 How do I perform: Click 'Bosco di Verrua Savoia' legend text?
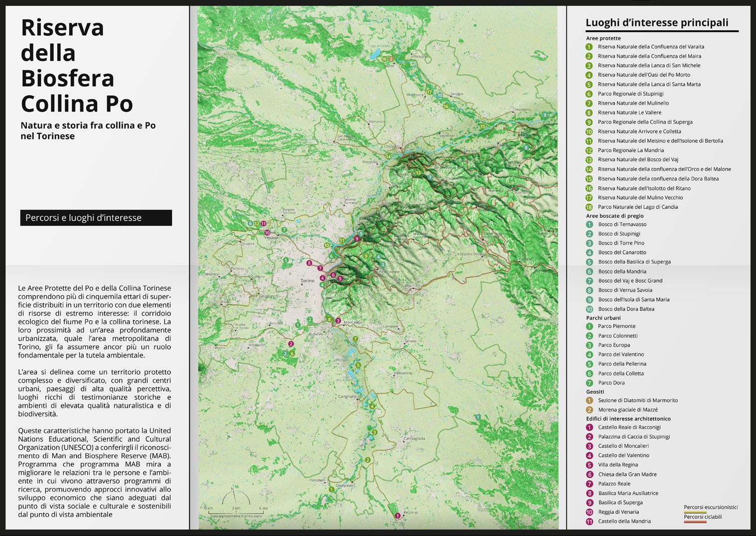[625, 290]
